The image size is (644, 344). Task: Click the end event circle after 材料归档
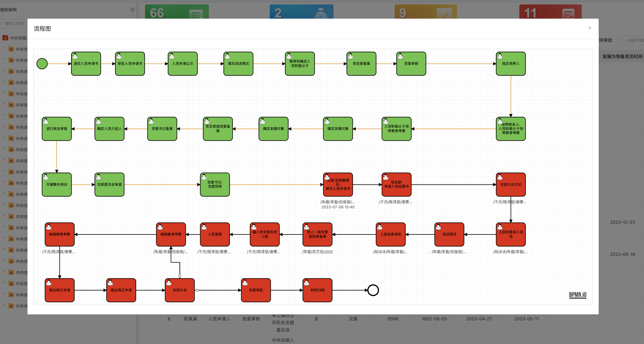[373, 290]
